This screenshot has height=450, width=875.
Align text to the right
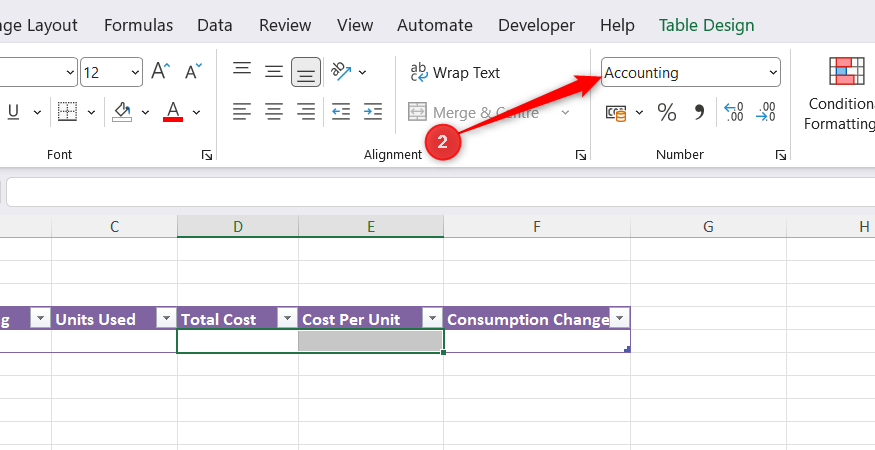coord(306,112)
